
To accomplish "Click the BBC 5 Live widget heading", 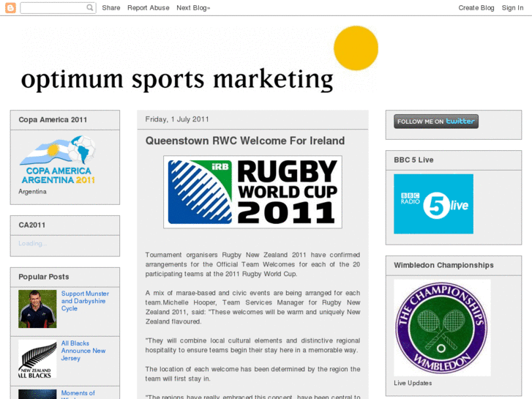I will (x=413, y=160).
